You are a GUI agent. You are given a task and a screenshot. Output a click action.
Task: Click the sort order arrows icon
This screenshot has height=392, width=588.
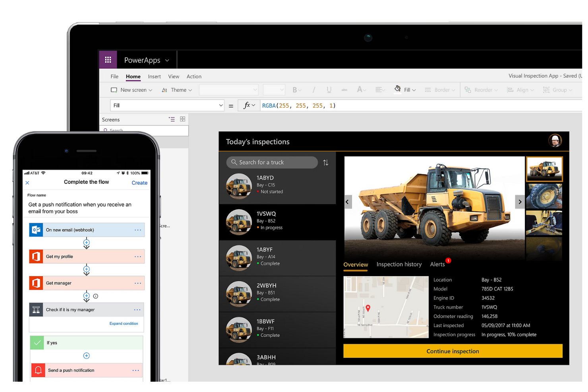tap(326, 162)
